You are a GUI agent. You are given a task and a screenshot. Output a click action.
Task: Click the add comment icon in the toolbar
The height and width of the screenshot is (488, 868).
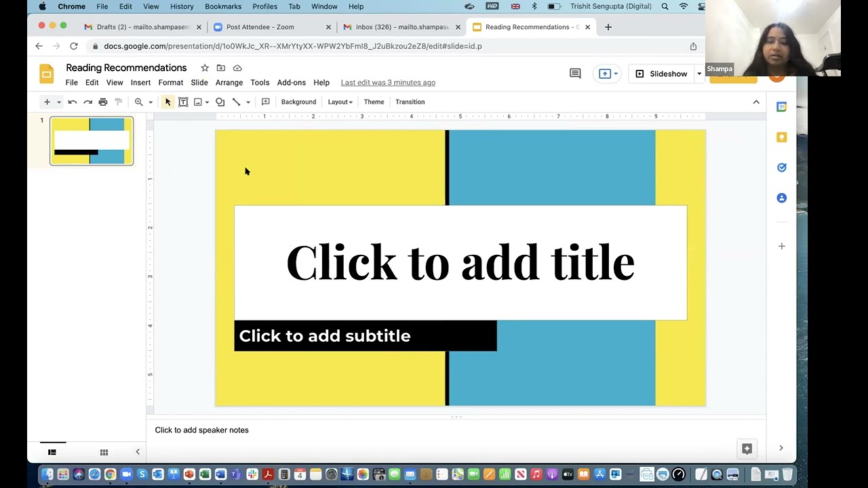tap(266, 102)
